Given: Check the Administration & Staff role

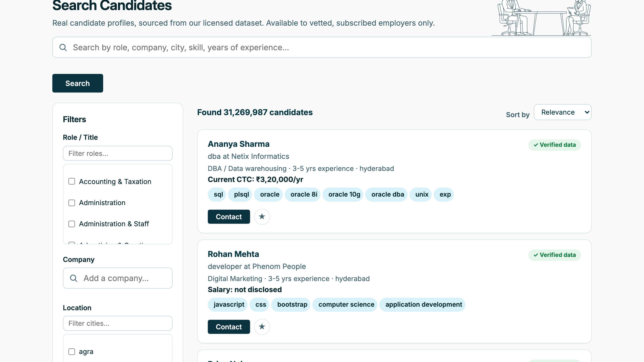Looking at the screenshot, I should [x=72, y=224].
